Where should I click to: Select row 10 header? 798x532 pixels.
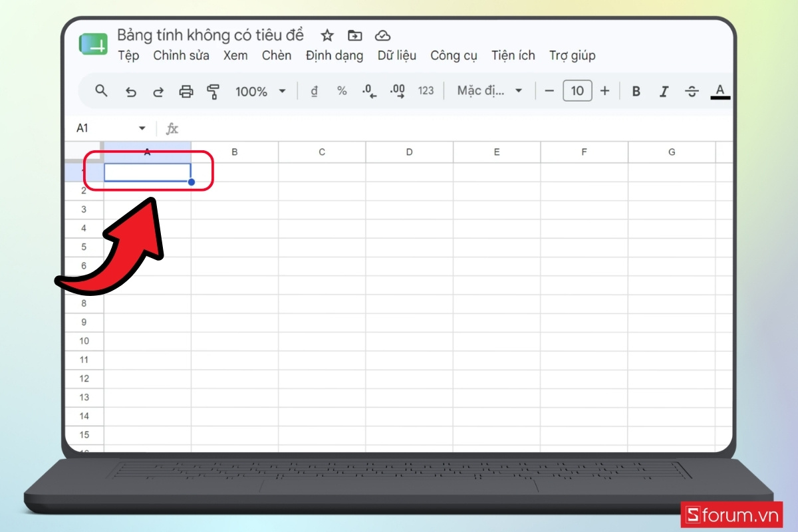[84, 341]
